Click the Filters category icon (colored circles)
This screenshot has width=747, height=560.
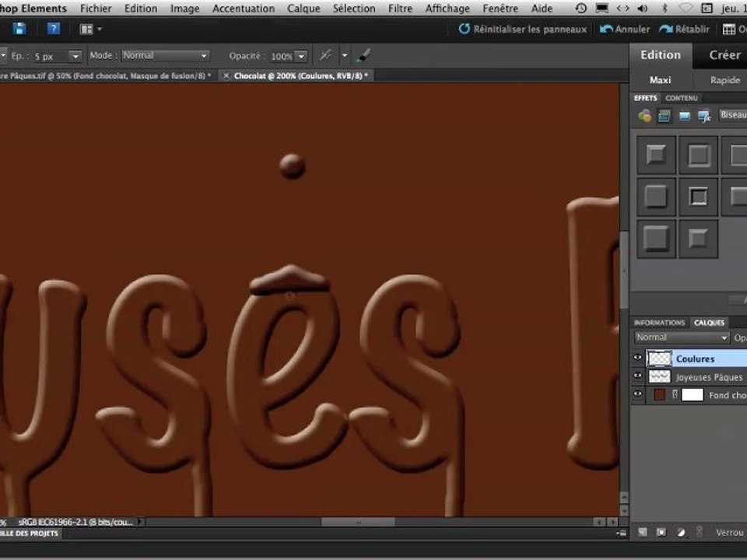coord(644,116)
